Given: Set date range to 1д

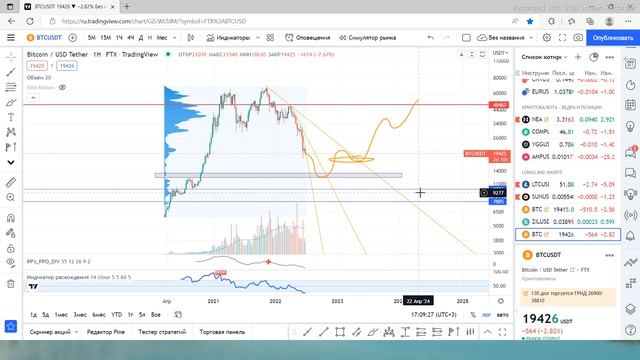Looking at the screenshot, I should click(33, 315).
